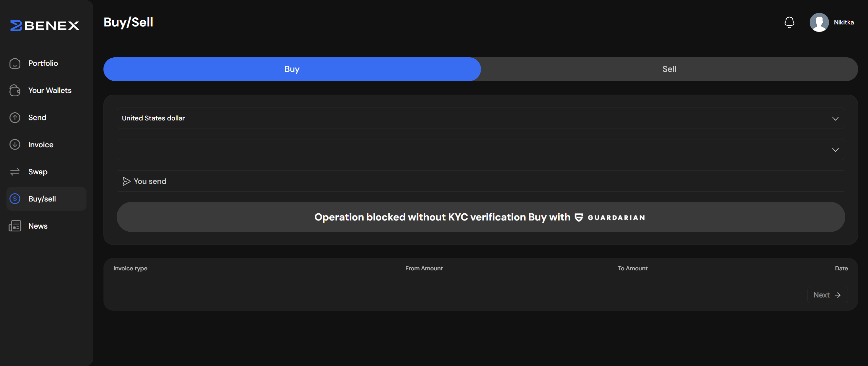Image resolution: width=868 pixels, height=366 pixels.
Task: Click the Swap arrows icon
Action: pyautogui.click(x=15, y=172)
